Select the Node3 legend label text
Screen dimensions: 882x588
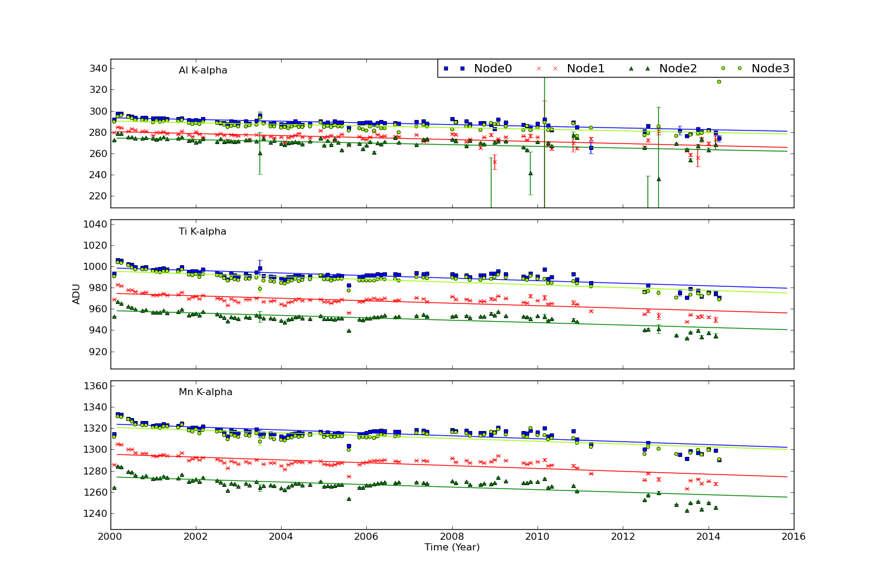[770, 69]
